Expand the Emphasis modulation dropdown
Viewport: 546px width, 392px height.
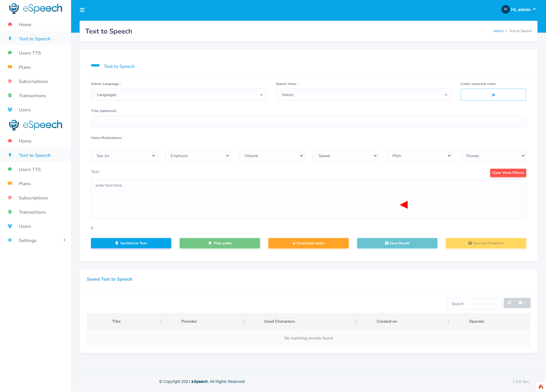click(197, 156)
